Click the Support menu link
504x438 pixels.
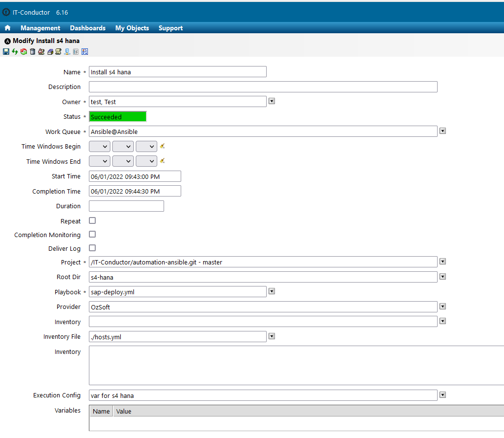click(170, 28)
